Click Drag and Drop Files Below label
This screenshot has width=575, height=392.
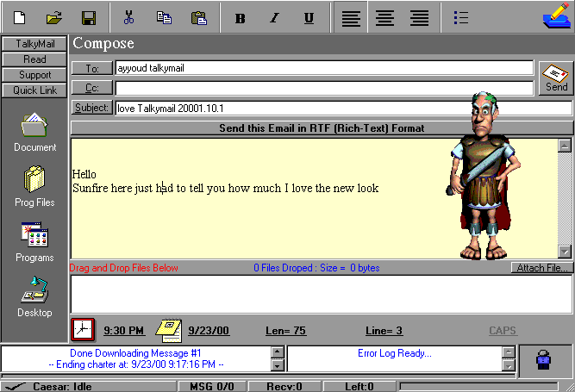124,268
